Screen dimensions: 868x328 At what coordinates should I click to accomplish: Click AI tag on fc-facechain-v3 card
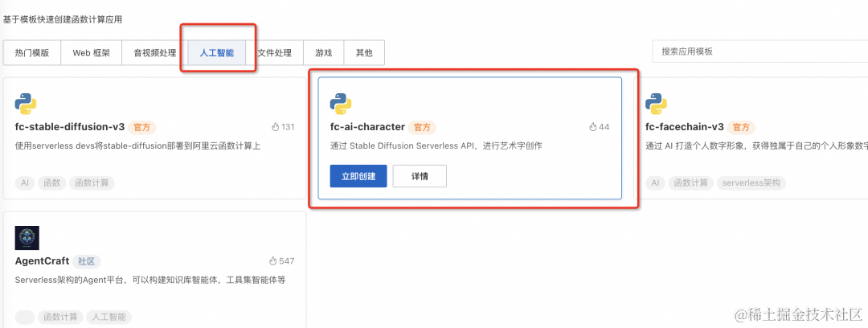(655, 182)
